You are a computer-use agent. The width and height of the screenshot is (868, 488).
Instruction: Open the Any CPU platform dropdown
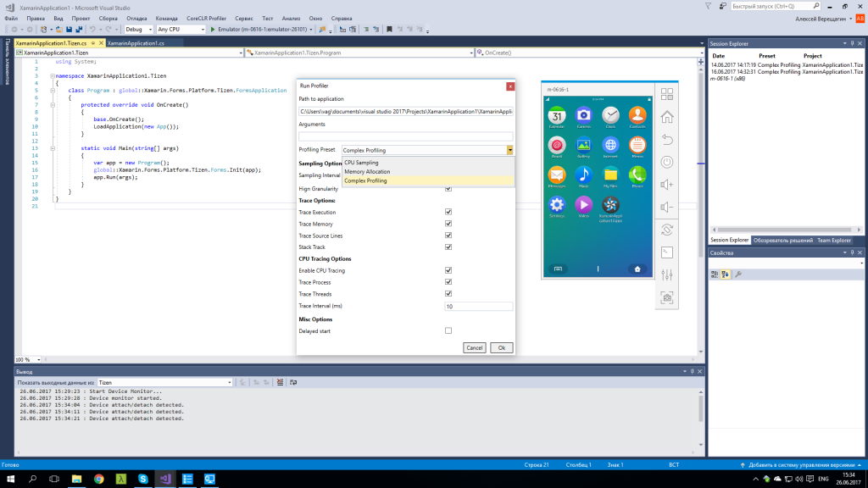tap(181, 30)
